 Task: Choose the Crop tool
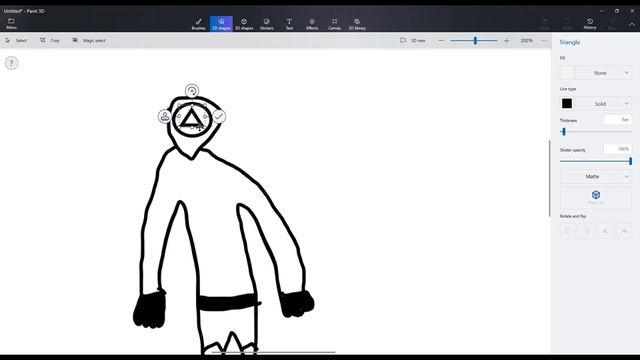[x=50, y=40]
